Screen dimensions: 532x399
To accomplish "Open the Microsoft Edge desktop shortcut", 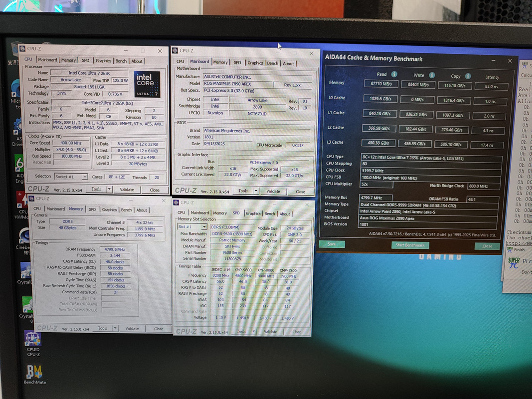I will [16, 94].
